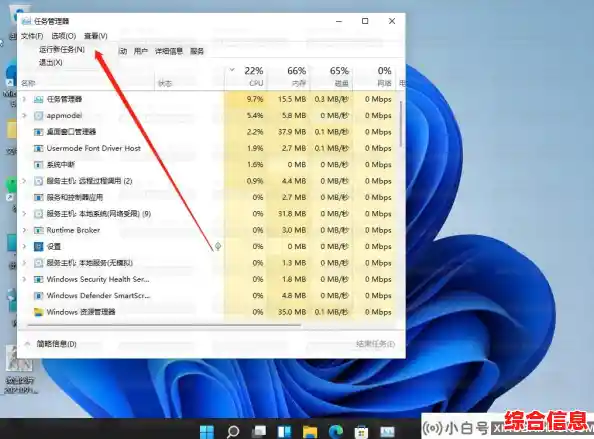This screenshot has width=594, height=439.
Task: Click the Windows 资源管理器 folder icon
Action: pos(38,312)
